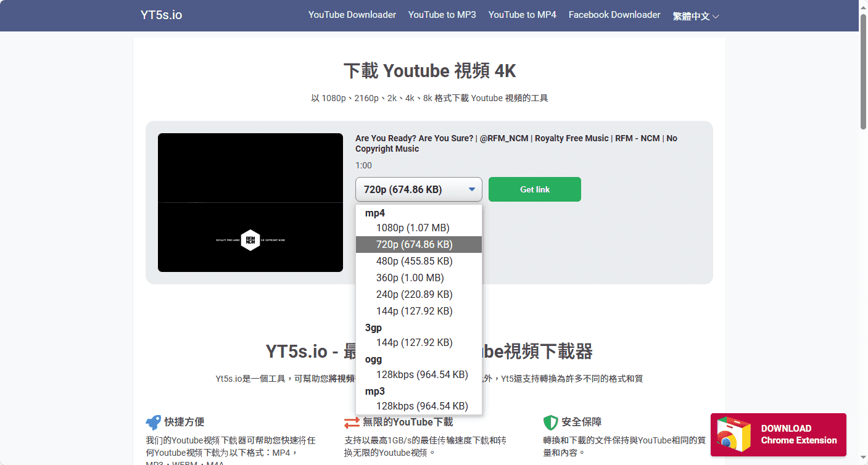
Task: Pick the mp4 144p (127.92 KB) option
Action: click(x=419, y=311)
